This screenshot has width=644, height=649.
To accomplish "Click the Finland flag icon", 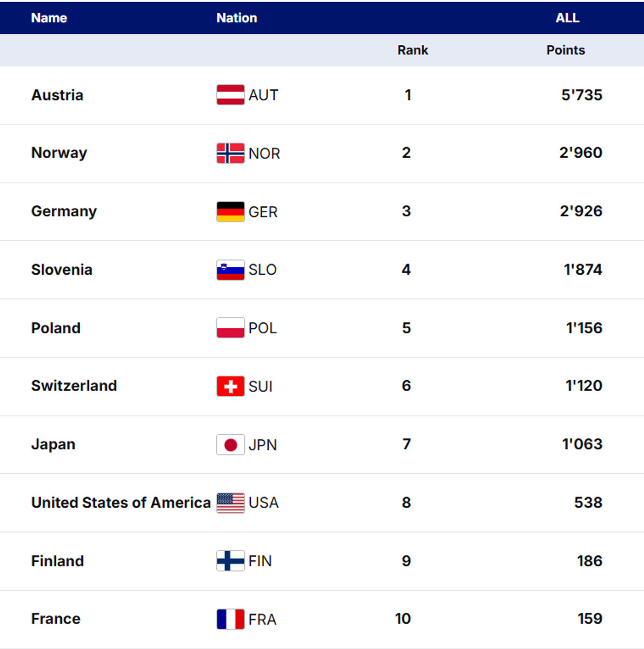I will point(230,561).
